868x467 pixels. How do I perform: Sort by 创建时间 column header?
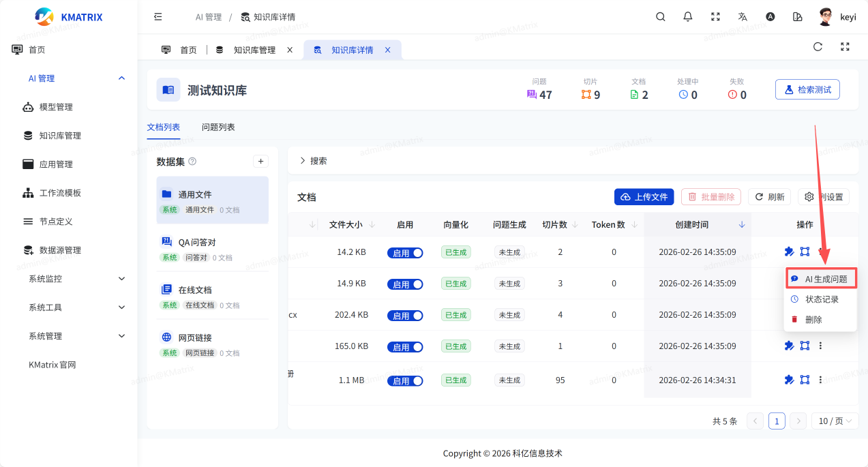click(691, 224)
